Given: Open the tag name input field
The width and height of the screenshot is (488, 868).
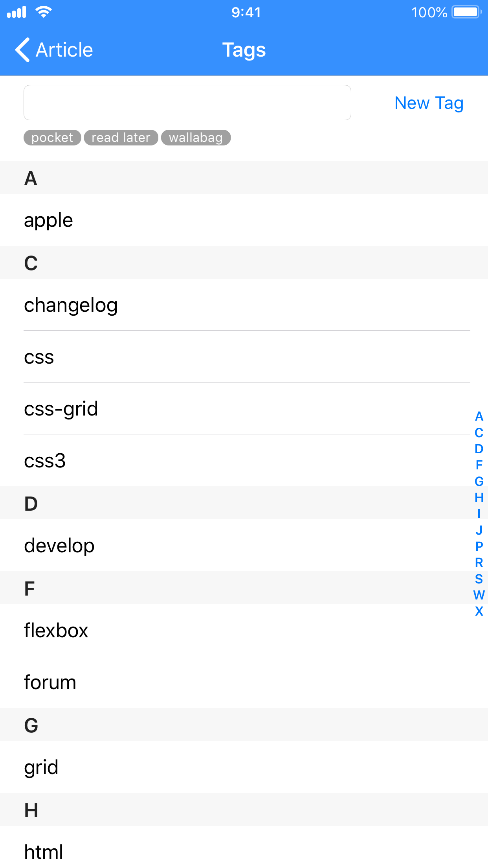Looking at the screenshot, I should (187, 103).
